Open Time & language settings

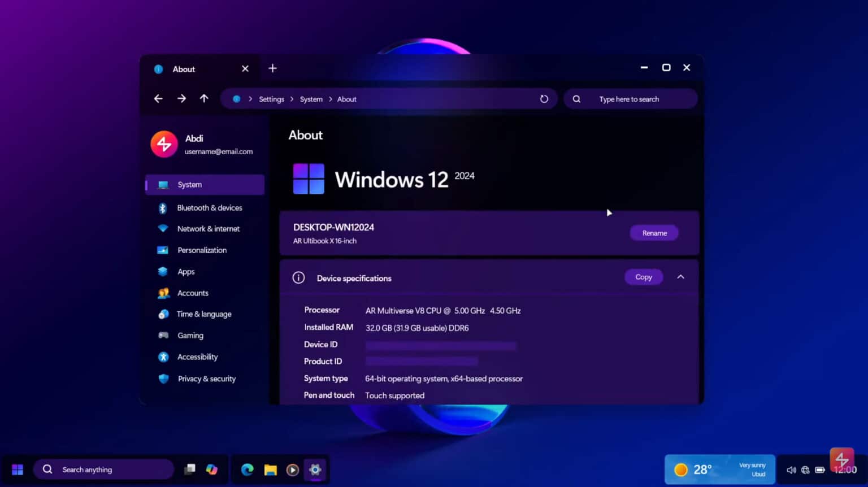[204, 314]
